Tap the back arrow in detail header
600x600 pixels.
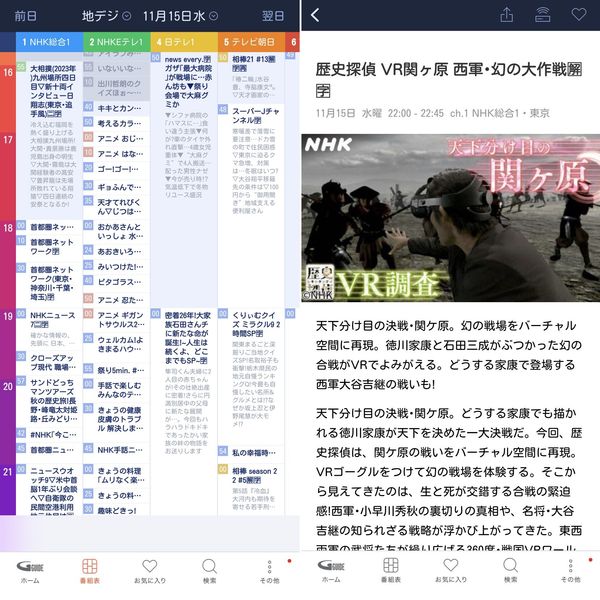(315, 15)
